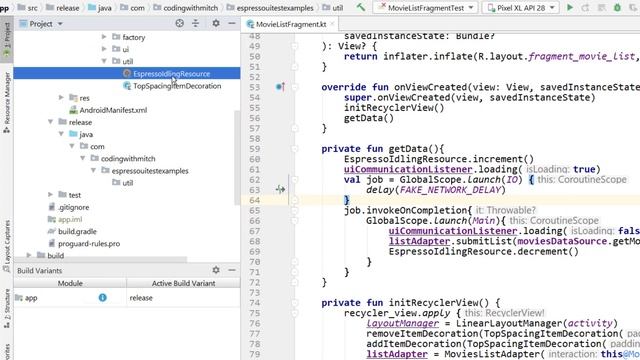Click the Apply Changes icon in toolbar
Viewport: 640px width, 360px height.
coord(585,7)
